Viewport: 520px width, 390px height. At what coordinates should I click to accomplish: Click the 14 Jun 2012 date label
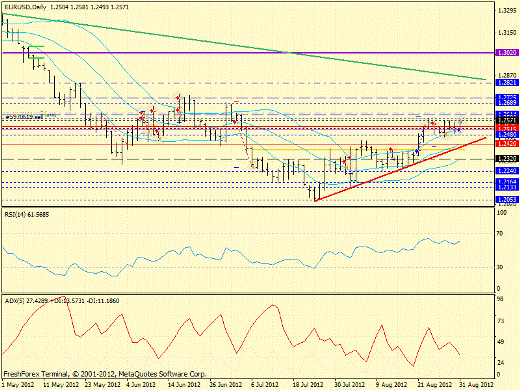point(184,385)
